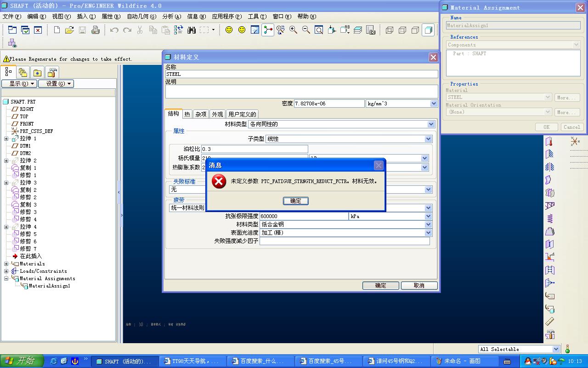Click 确定 in the 材料定义 dialog
Viewport: 588px width, 368px height.
click(380, 286)
